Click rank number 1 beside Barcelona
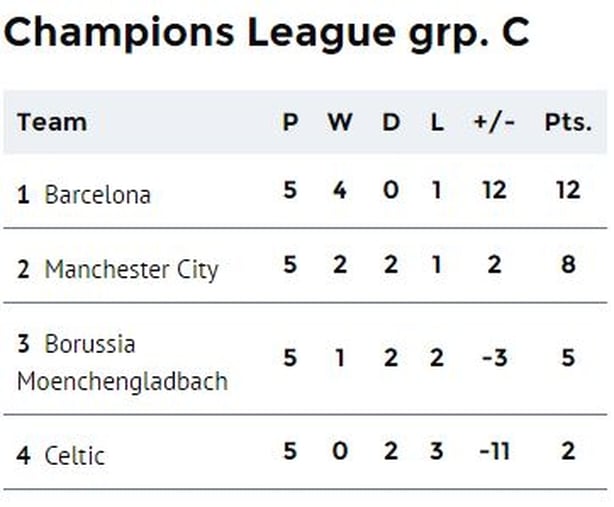Screen dimensions: 614x507 coord(23,195)
